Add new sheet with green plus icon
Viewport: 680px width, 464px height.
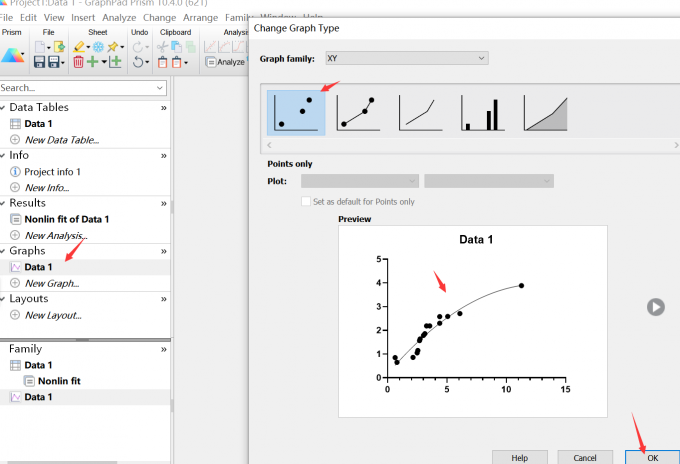coord(92,62)
